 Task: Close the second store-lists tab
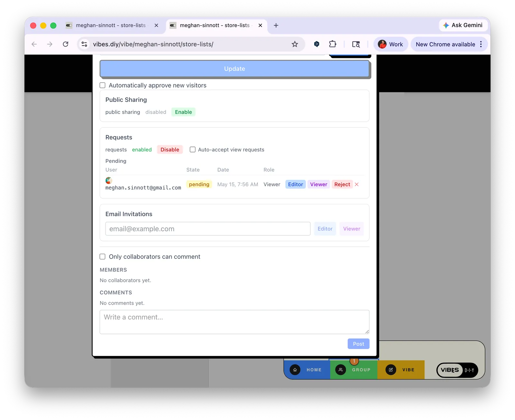[x=260, y=25]
